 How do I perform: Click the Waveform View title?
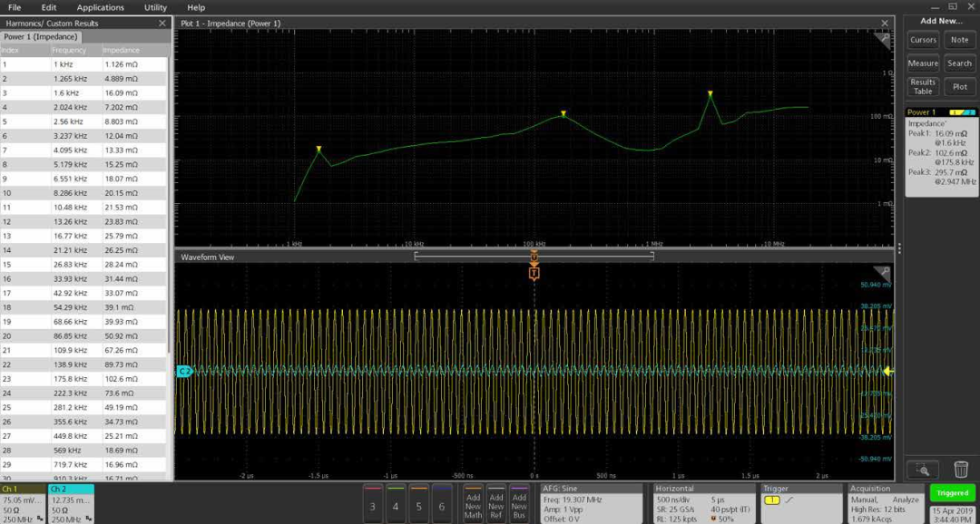pos(207,257)
